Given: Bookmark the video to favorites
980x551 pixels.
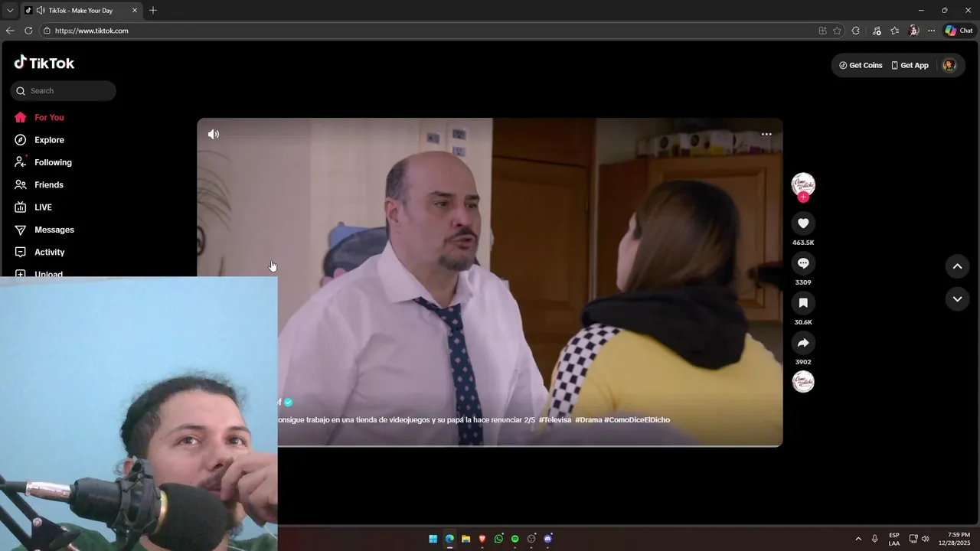Looking at the screenshot, I should [x=803, y=303].
